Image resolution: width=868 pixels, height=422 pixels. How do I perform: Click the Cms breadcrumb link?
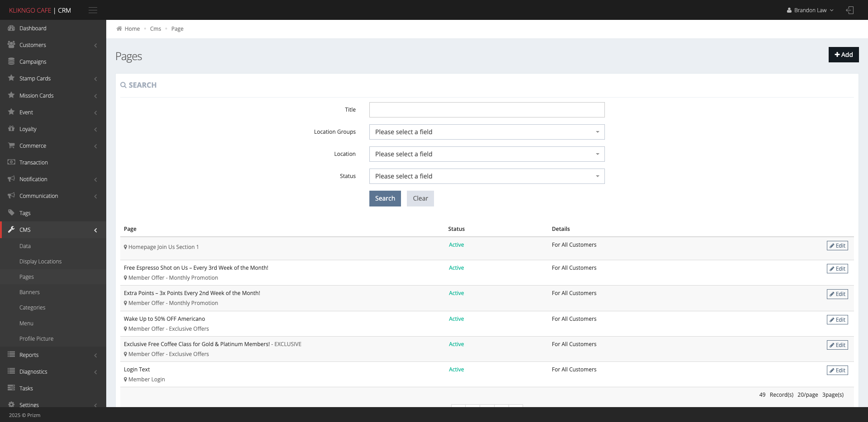[x=156, y=28]
